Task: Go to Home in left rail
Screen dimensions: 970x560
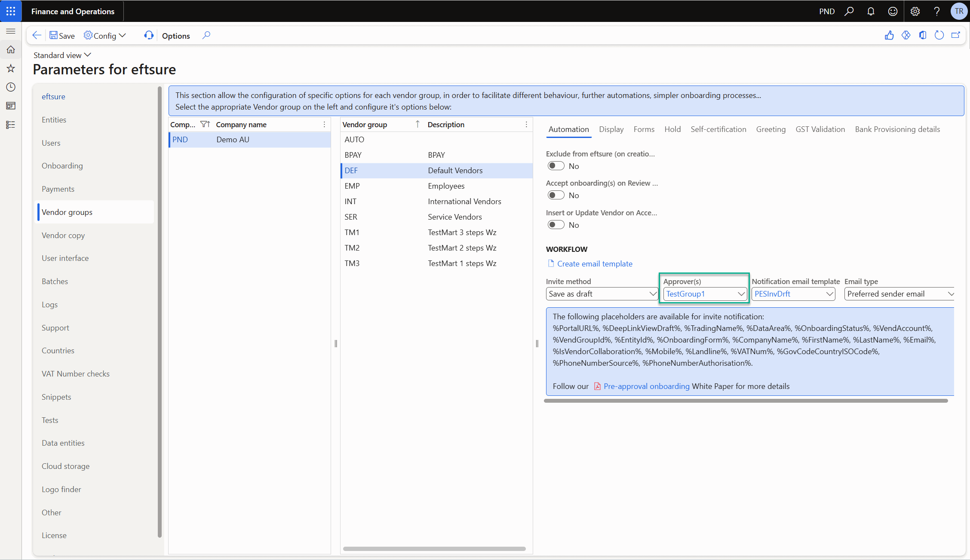Action: point(11,50)
